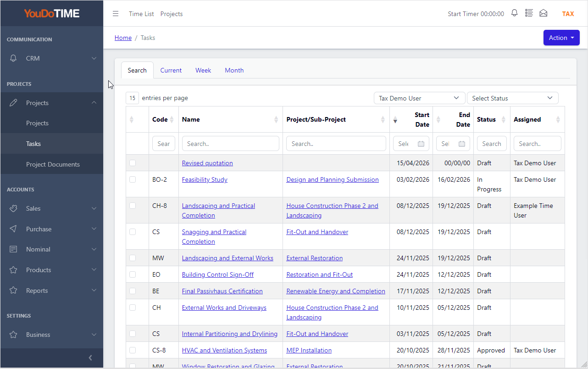The image size is (588, 369).
Task: Open the Action dropdown button
Action: [x=561, y=38]
